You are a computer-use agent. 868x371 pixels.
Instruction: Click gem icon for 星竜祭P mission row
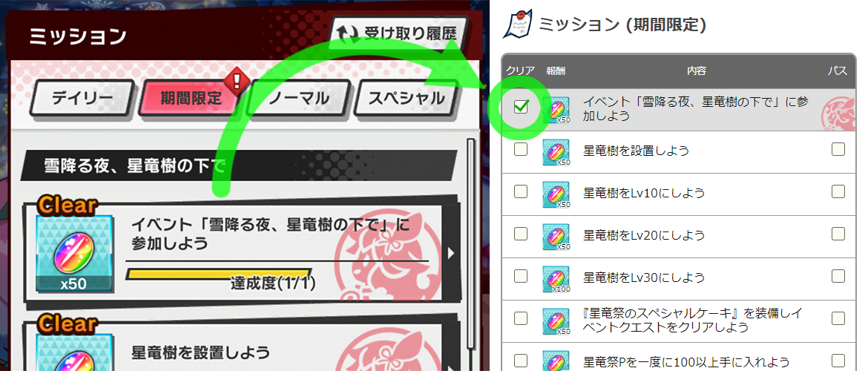coord(556,360)
